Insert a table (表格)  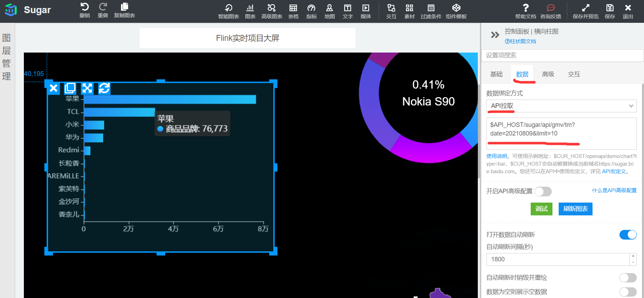293,11
